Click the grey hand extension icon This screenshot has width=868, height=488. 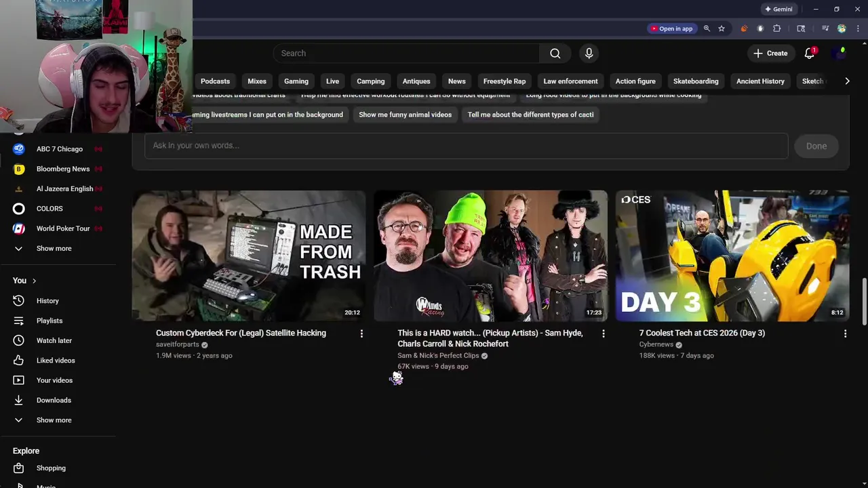[760, 28]
